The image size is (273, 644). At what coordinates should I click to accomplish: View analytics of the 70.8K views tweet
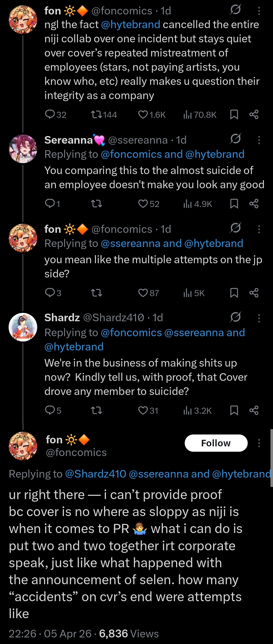tap(187, 115)
